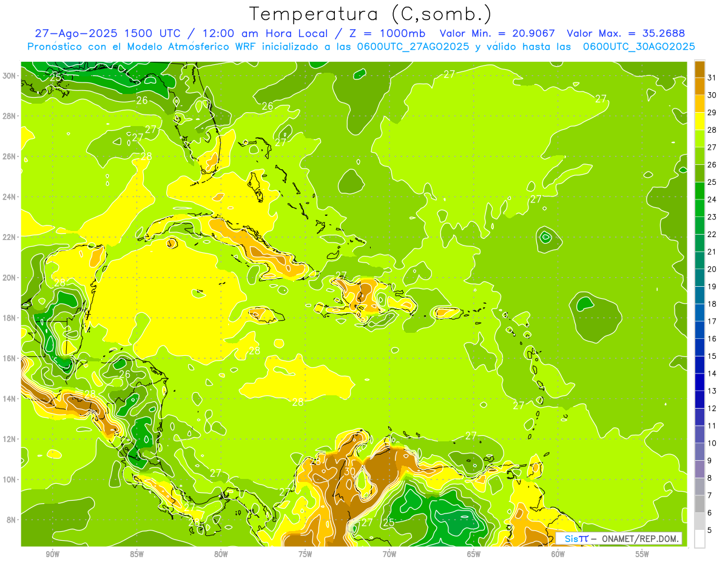This screenshot has height=562, width=728.
Task: Click the 24N latitude axis label
Action: 10,196
